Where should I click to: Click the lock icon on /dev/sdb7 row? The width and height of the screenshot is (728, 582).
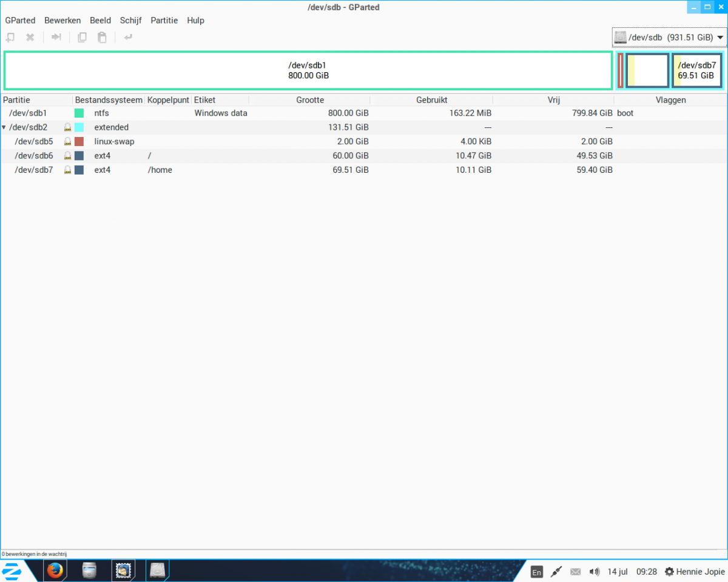pos(68,170)
